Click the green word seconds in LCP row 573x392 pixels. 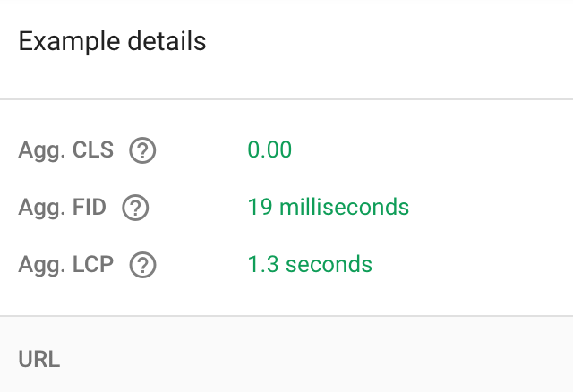point(329,265)
